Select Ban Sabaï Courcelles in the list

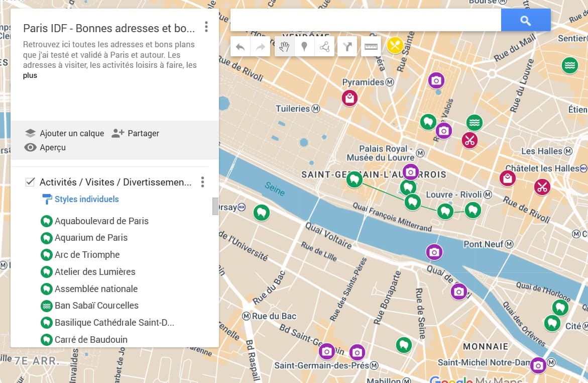click(96, 305)
